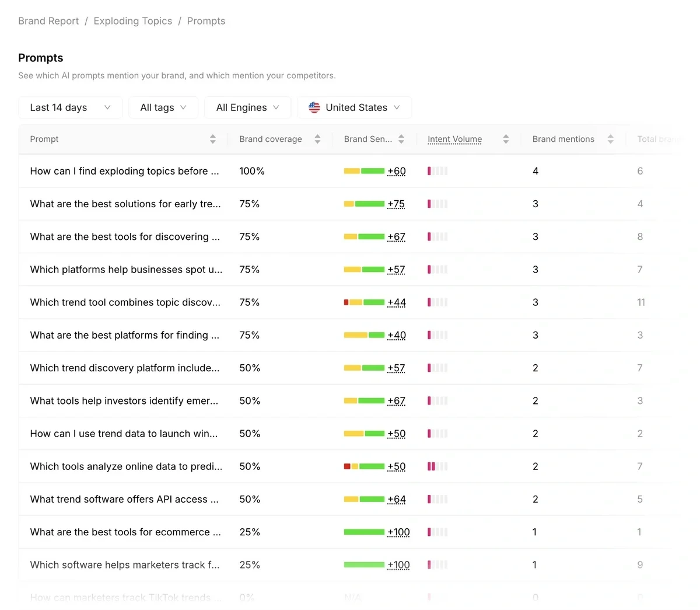Click intent volume indicator in 'tools for ecommerce' row
Viewport: 700px width, 610px height.
[x=437, y=532]
